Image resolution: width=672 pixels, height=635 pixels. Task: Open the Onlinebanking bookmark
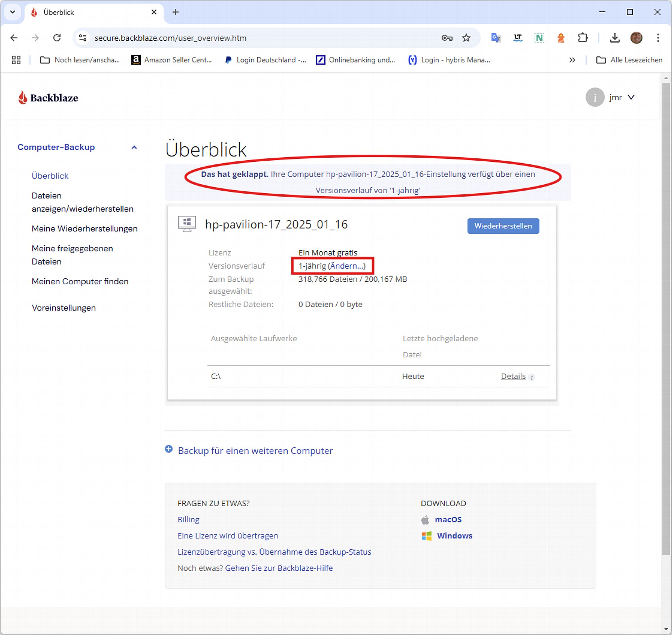[355, 60]
